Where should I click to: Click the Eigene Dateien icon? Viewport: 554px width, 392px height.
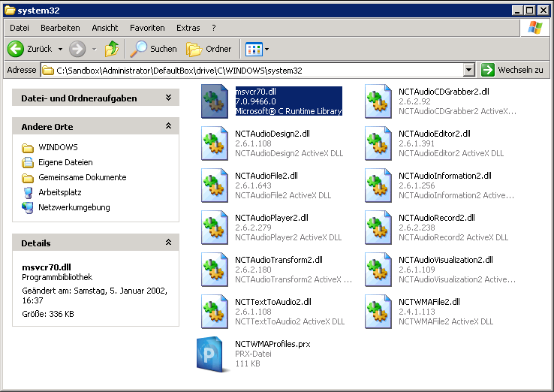pos(28,163)
